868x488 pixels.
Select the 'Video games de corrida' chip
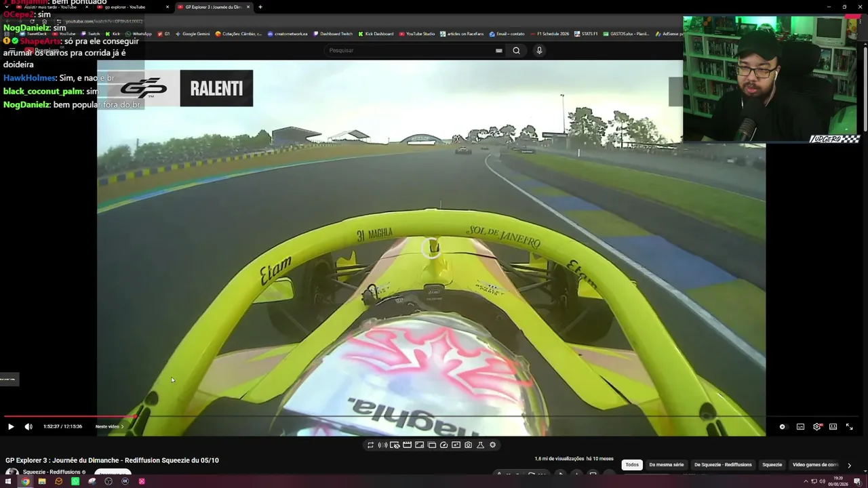point(815,465)
